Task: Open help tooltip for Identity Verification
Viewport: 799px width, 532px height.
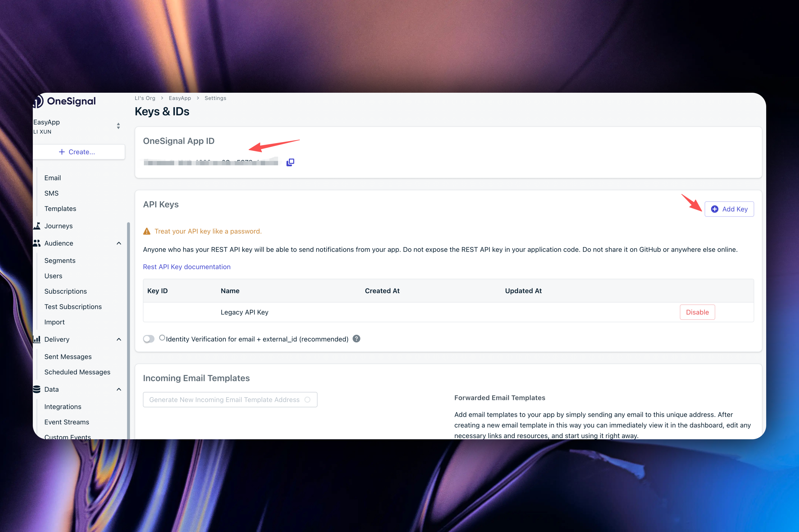Action: [356, 339]
